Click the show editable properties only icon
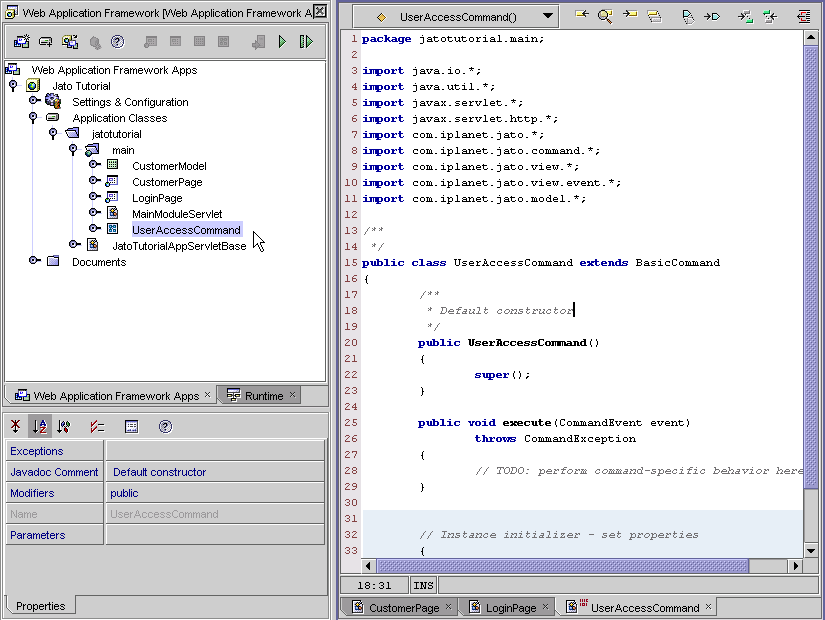The image size is (825, 620). pos(97,426)
